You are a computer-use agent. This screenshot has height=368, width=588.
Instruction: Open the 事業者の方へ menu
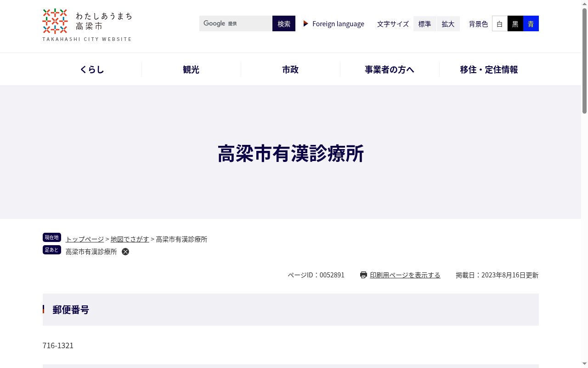click(x=390, y=69)
